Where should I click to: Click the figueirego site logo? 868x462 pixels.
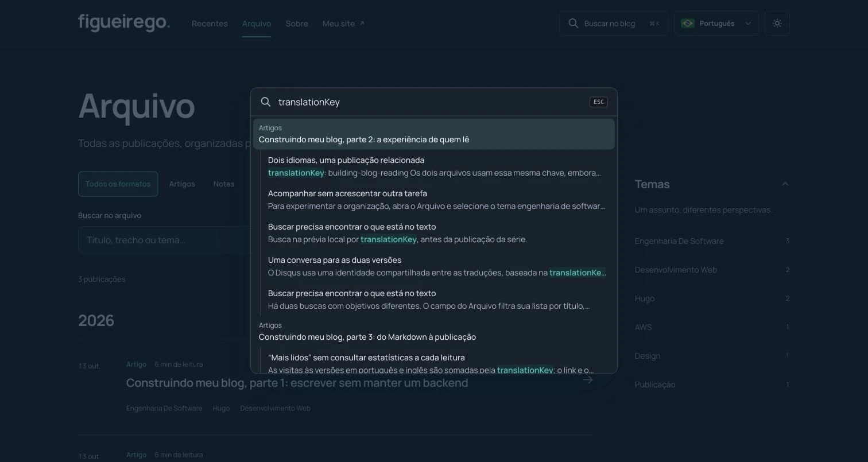pyautogui.click(x=124, y=23)
